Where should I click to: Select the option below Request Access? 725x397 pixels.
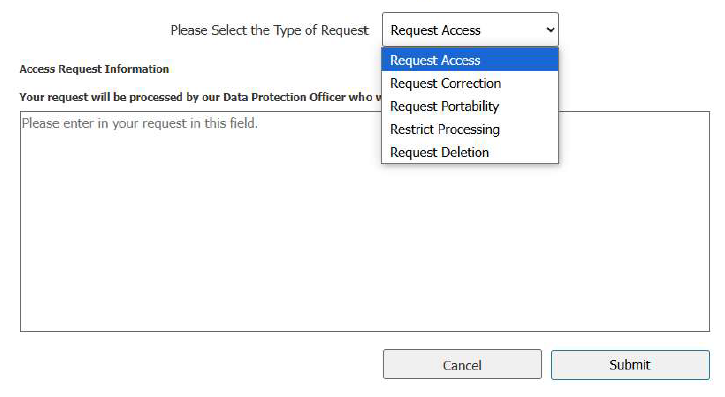click(x=470, y=83)
